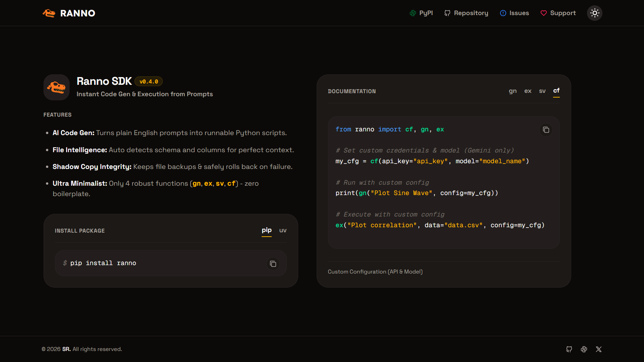Copy the pip install ranno command
Image resolution: width=644 pixels, height=362 pixels.
(x=273, y=264)
